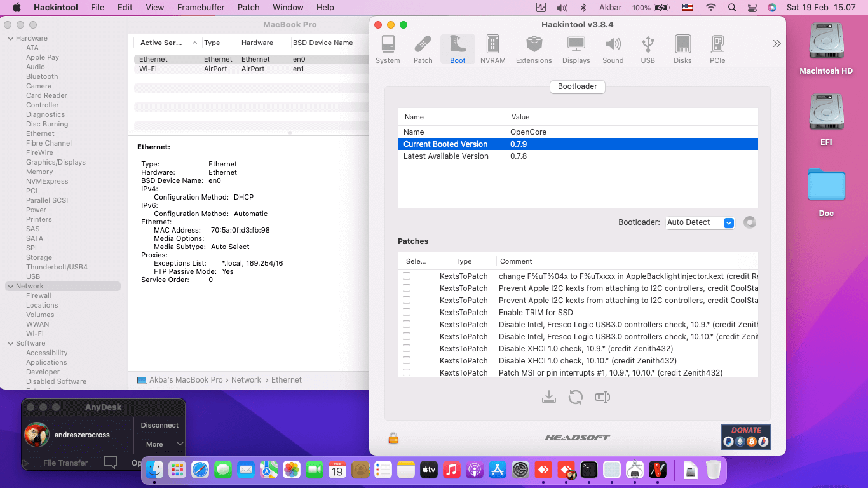Click the Bluetooth icon in the menu bar
868x488 pixels.
[583, 8]
